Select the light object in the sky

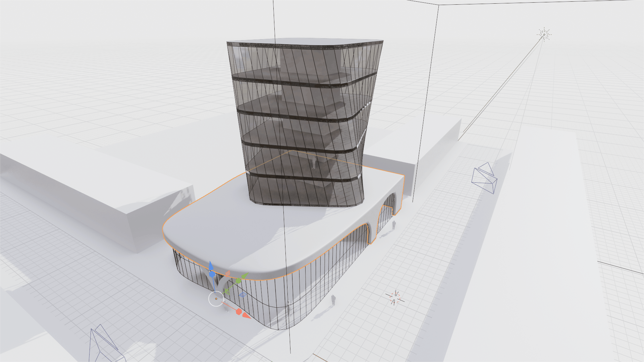[x=544, y=34]
